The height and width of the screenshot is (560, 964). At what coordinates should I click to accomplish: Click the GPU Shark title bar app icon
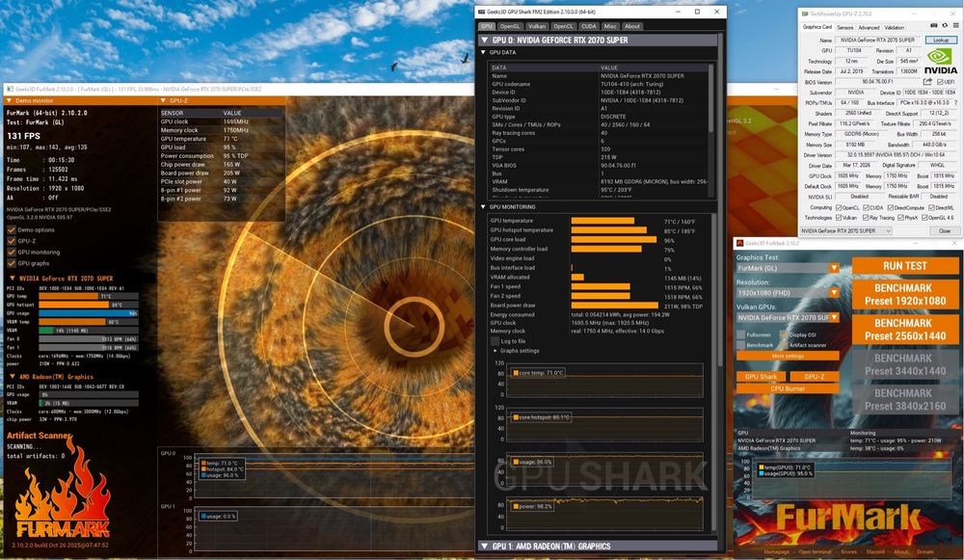tap(482, 12)
